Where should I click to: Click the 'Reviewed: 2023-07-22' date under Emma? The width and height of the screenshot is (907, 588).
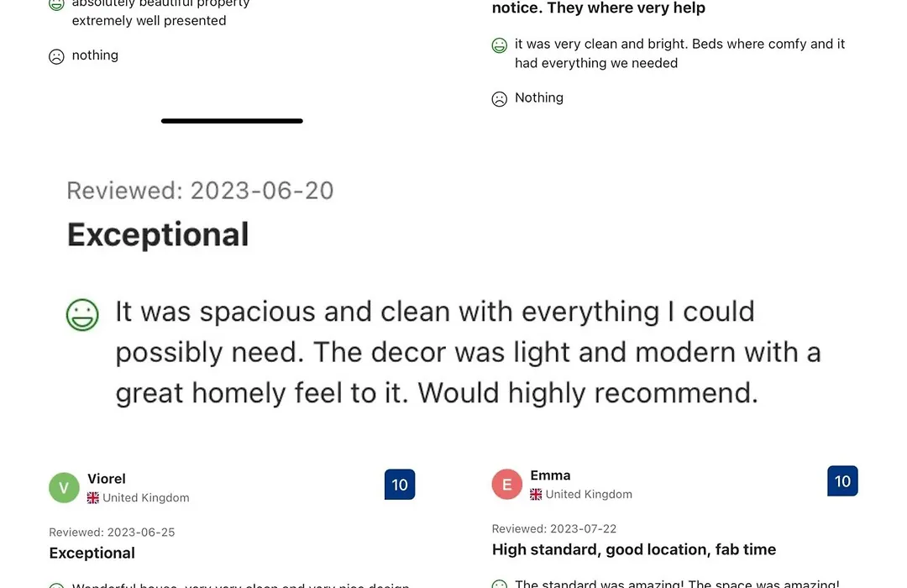point(554,528)
